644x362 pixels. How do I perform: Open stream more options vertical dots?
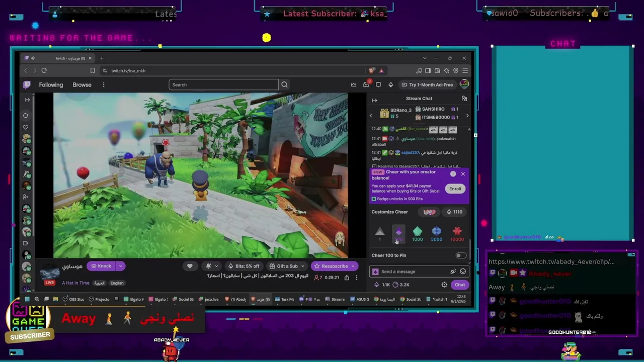click(x=357, y=278)
